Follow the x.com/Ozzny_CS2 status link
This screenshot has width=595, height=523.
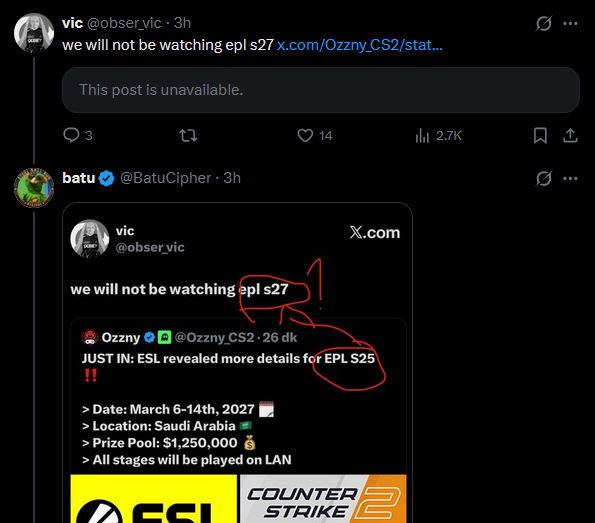click(x=359, y=45)
